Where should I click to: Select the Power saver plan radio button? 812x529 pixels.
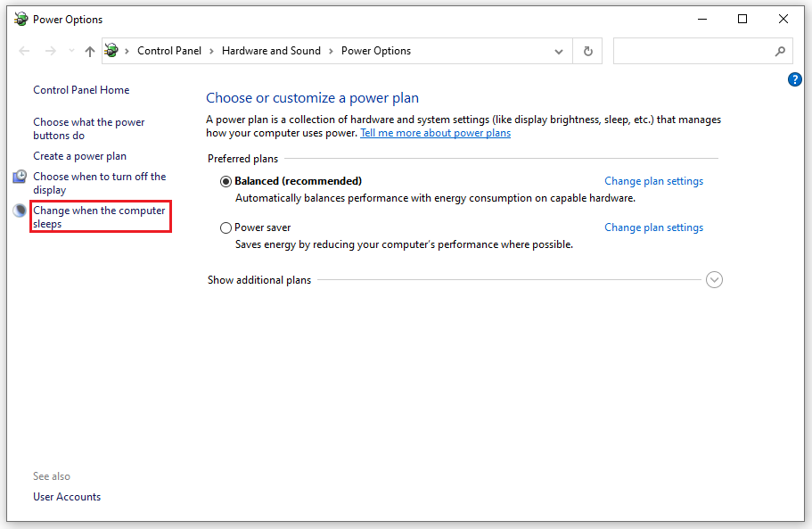(x=226, y=227)
